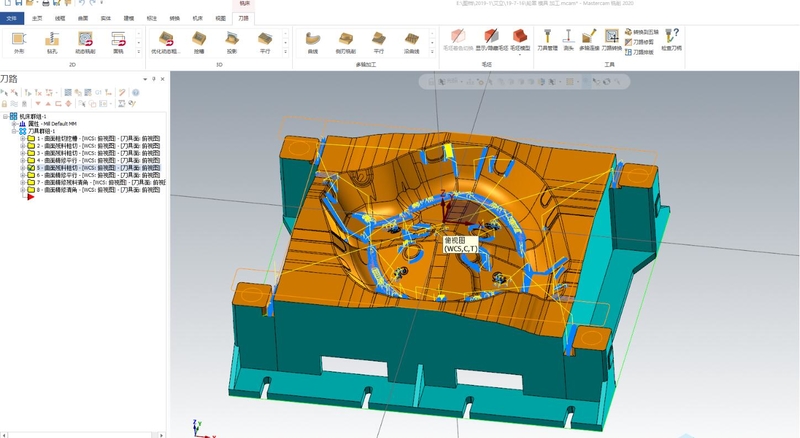
Task: Toggle the folder icon of operation 1
Action: (31, 138)
